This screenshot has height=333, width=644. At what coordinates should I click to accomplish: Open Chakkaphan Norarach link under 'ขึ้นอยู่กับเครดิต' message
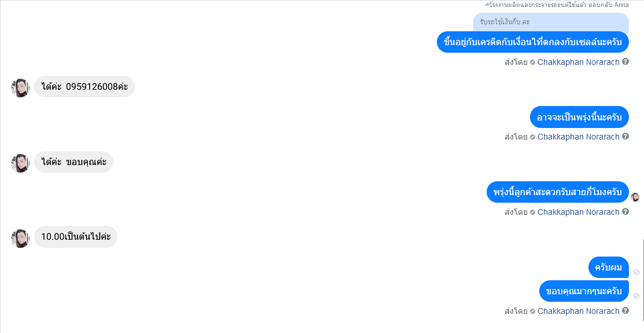pyautogui.click(x=578, y=62)
